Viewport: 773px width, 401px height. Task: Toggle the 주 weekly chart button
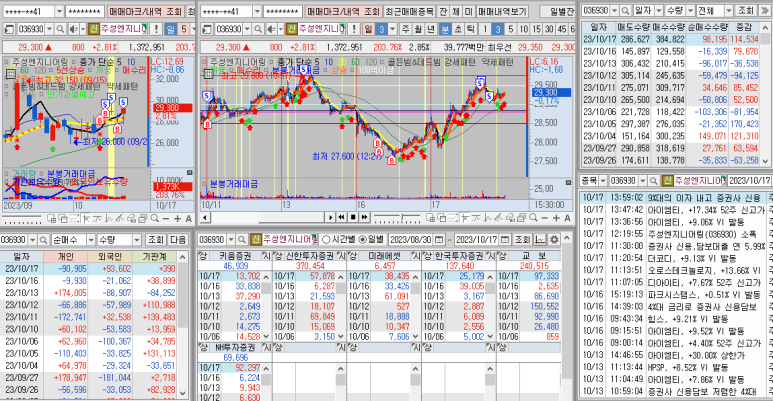click(405, 30)
